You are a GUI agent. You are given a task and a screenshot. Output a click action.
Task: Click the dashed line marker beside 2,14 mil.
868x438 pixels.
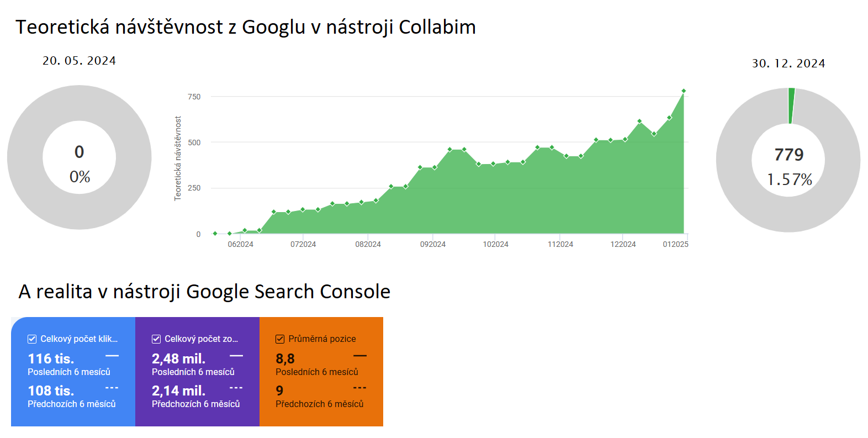coord(236,388)
